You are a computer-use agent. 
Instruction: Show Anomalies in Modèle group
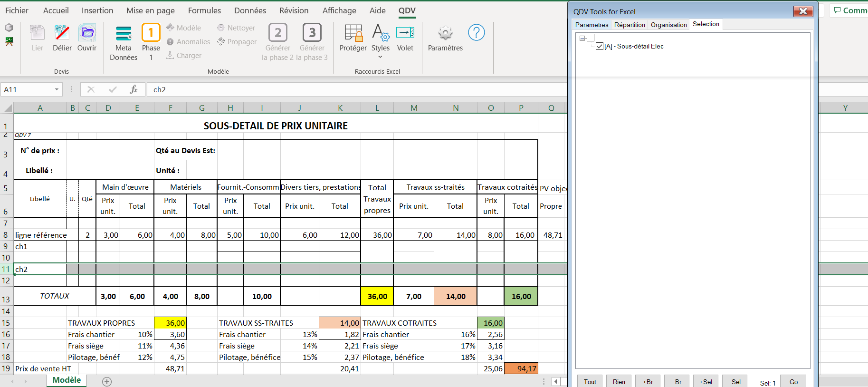[x=189, y=42]
